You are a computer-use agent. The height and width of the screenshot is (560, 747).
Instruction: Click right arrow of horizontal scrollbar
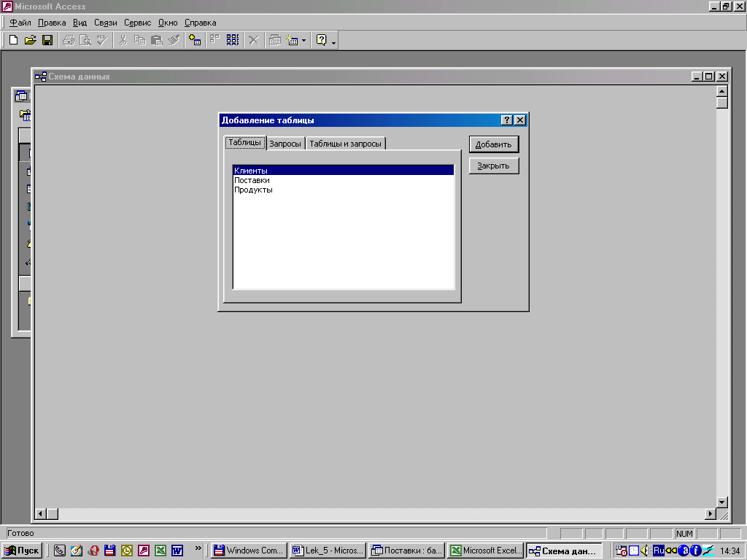[x=711, y=514]
